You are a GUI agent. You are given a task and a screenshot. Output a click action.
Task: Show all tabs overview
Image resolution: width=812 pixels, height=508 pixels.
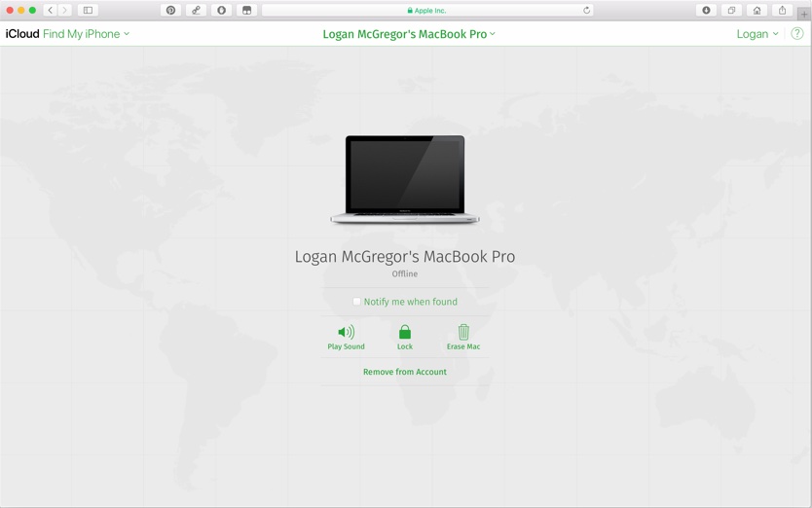point(731,10)
